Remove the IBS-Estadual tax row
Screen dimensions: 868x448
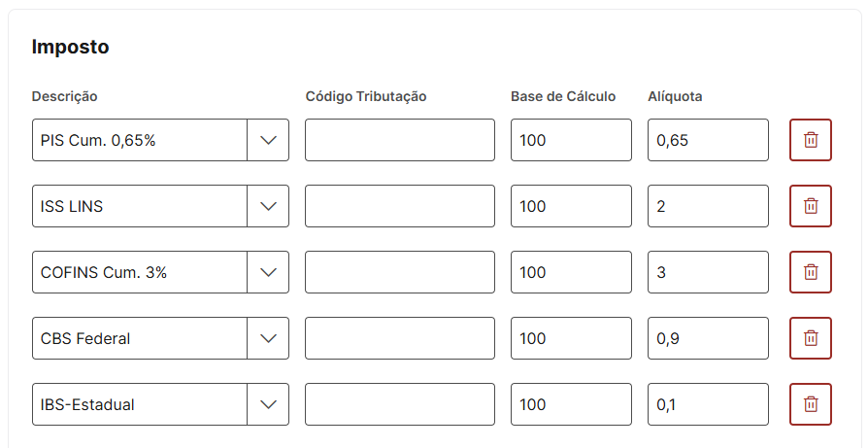[x=811, y=404]
